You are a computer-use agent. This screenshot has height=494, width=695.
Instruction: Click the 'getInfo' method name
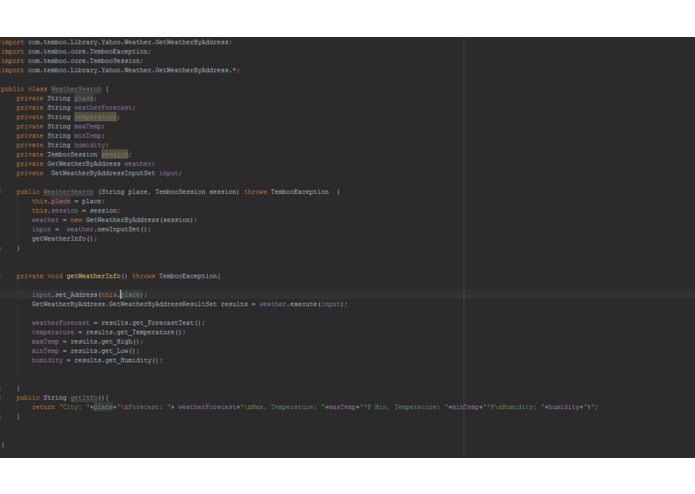84,398
